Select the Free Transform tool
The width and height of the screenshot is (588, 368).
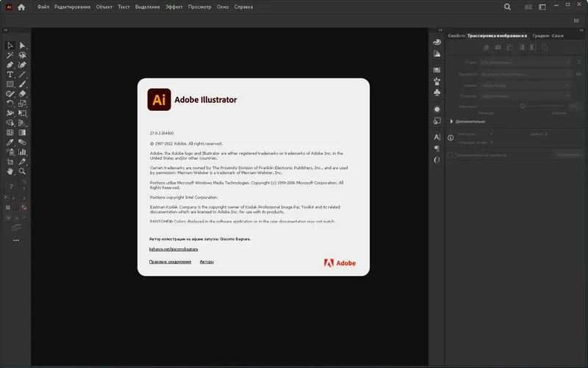(23, 113)
